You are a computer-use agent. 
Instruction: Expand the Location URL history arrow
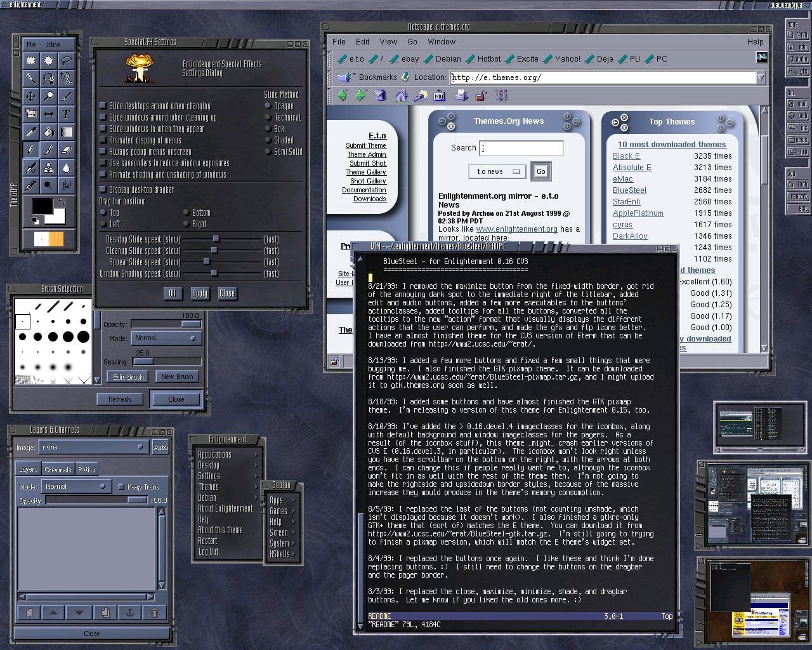click(761, 77)
